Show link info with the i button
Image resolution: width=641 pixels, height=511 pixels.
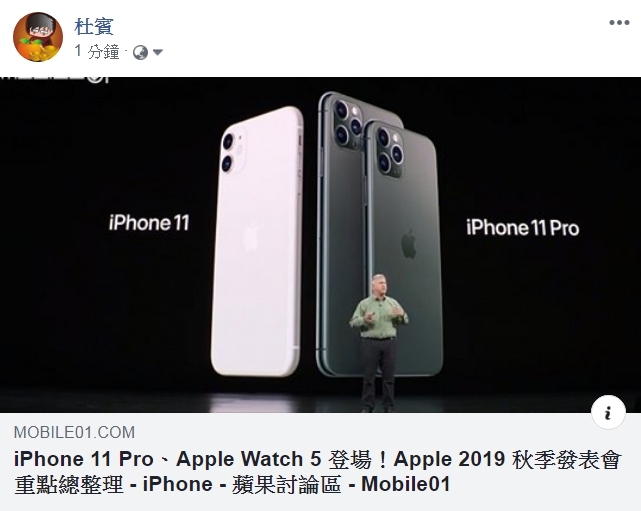click(608, 412)
